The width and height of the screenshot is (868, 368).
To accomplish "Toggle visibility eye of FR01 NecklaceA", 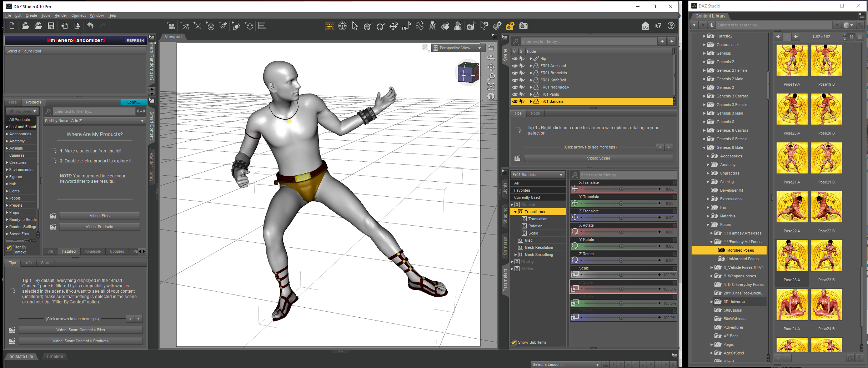I will (x=515, y=87).
